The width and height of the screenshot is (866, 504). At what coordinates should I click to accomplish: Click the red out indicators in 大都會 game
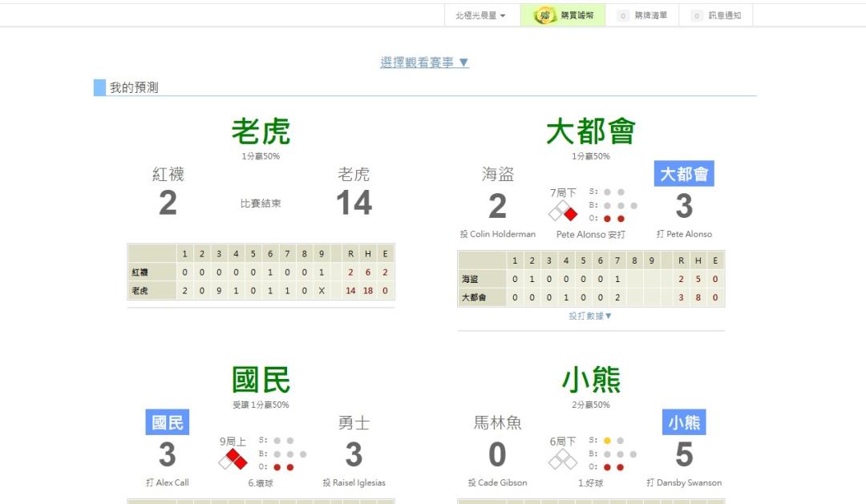pyautogui.click(x=614, y=219)
